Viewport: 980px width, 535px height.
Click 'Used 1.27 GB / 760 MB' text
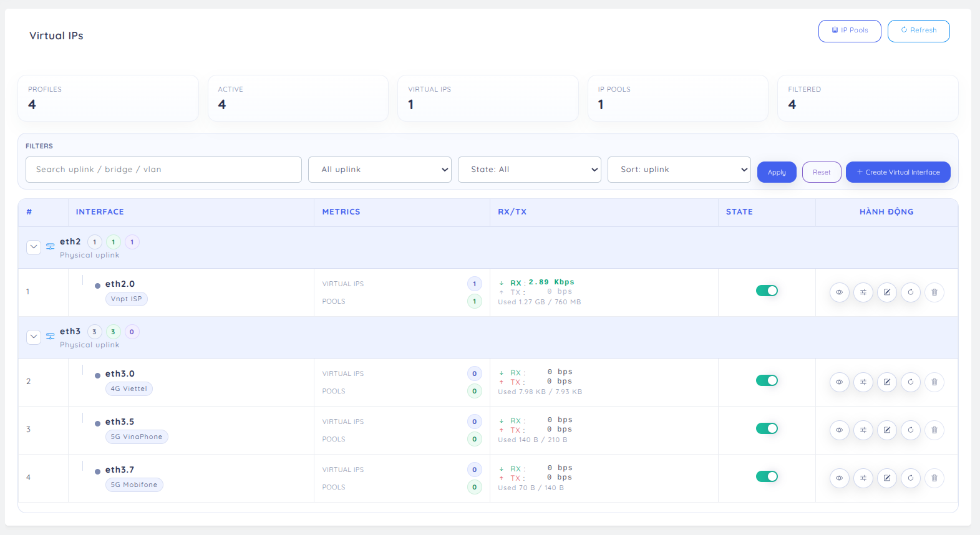[539, 302]
